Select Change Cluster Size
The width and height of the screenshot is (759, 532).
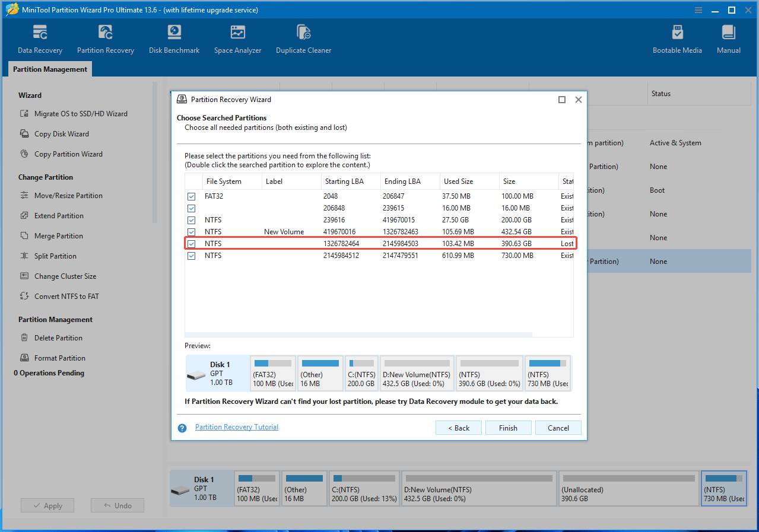click(x=58, y=276)
